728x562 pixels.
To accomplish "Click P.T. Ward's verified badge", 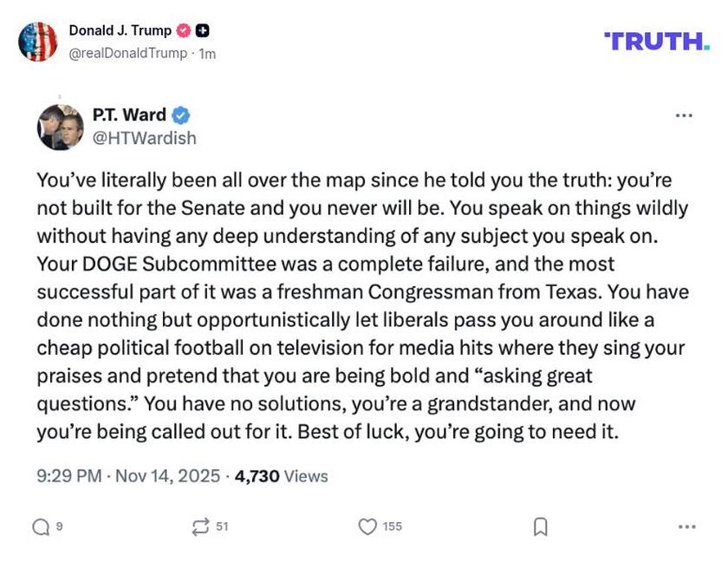I will (179, 114).
